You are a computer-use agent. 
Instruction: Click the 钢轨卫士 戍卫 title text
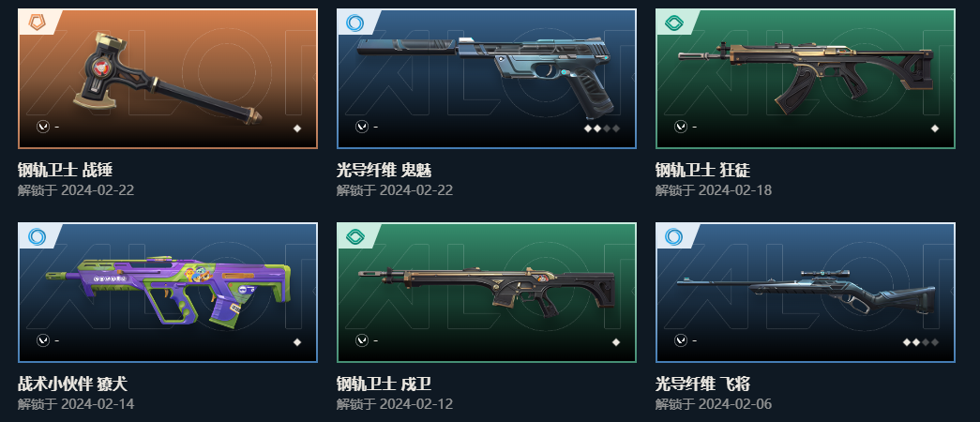coord(384,384)
